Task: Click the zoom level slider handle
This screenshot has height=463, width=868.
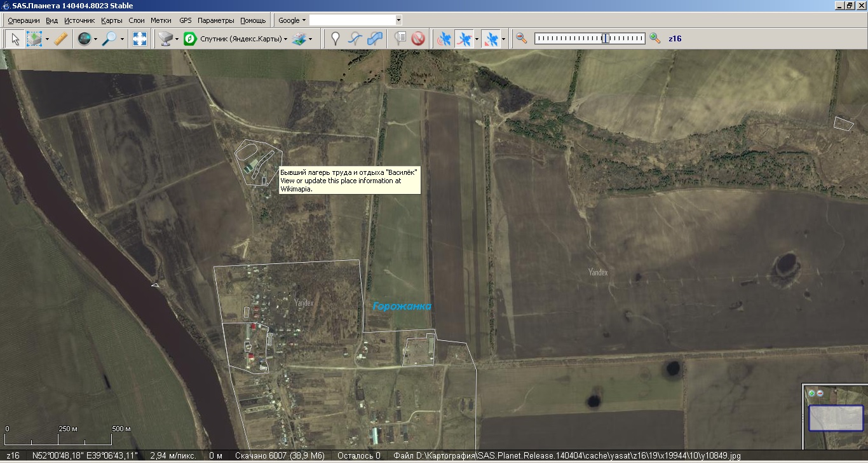Action: [606, 38]
